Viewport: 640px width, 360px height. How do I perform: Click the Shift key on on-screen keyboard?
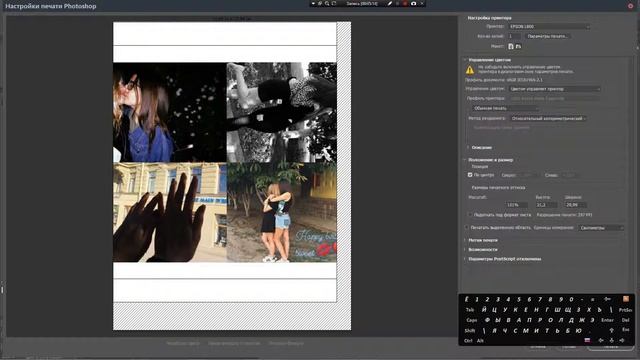click(470, 331)
